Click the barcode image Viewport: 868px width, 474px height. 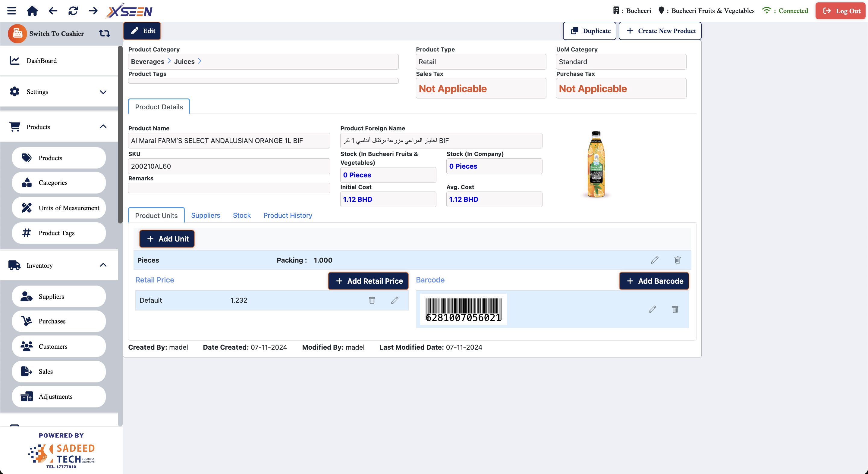[463, 310]
